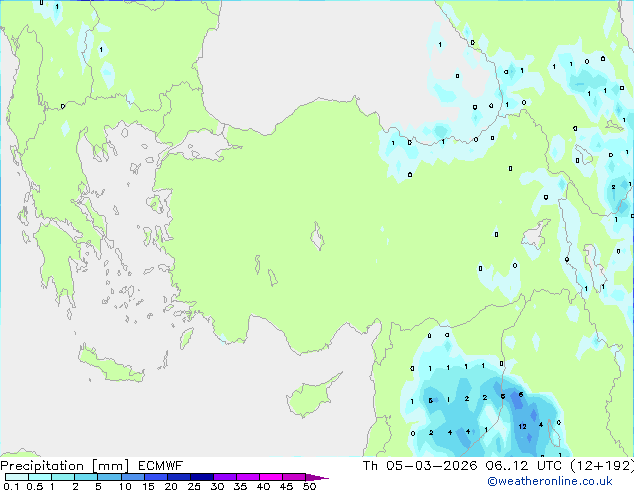Pick the 0.1–0.5 mm legend color
This screenshot has height=490, width=634.
click(x=17, y=477)
